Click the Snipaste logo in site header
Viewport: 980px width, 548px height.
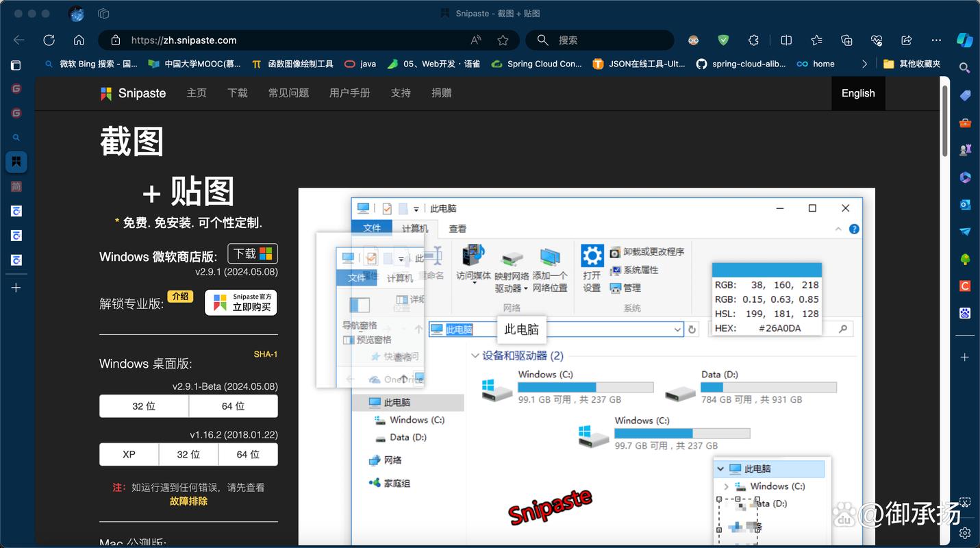coord(133,93)
